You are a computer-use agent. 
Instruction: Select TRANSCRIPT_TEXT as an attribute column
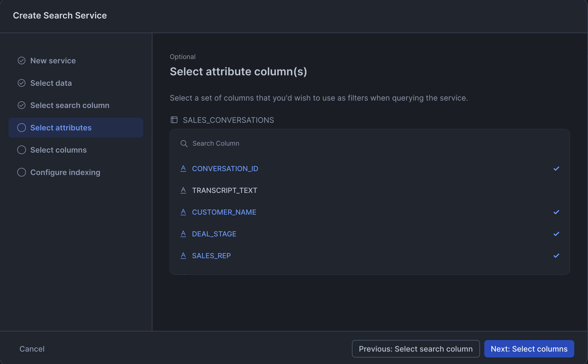coord(224,190)
